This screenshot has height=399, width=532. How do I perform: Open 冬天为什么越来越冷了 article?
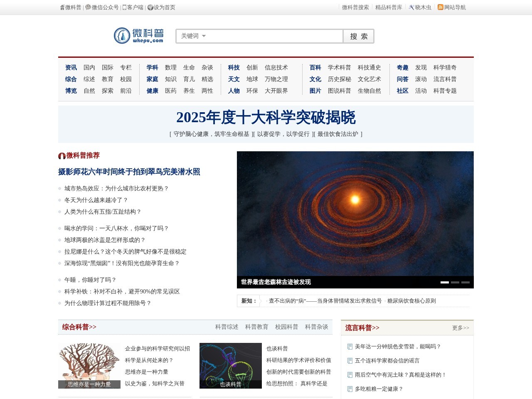[x=96, y=200]
